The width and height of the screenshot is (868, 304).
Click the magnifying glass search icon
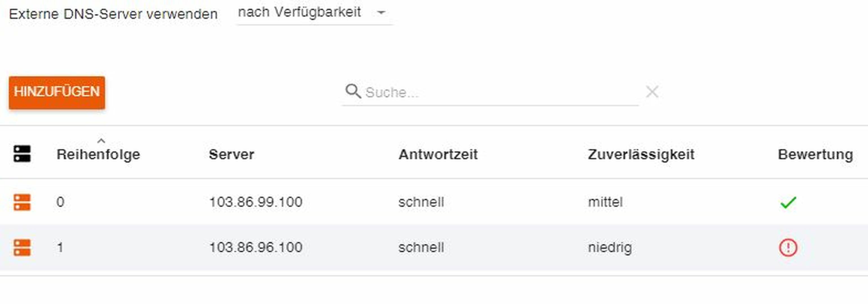pyautogui.click(x=353, y=91)
